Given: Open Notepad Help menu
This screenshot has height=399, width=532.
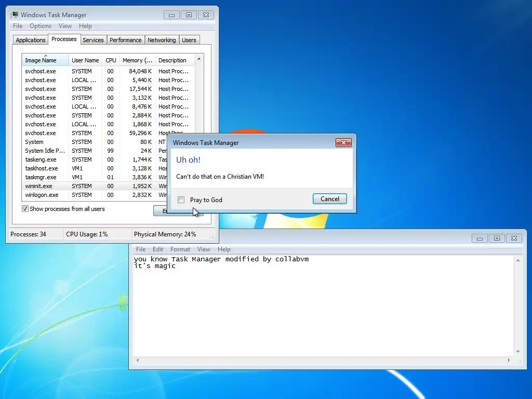Looking at the screenshot, I should [224, 249].
